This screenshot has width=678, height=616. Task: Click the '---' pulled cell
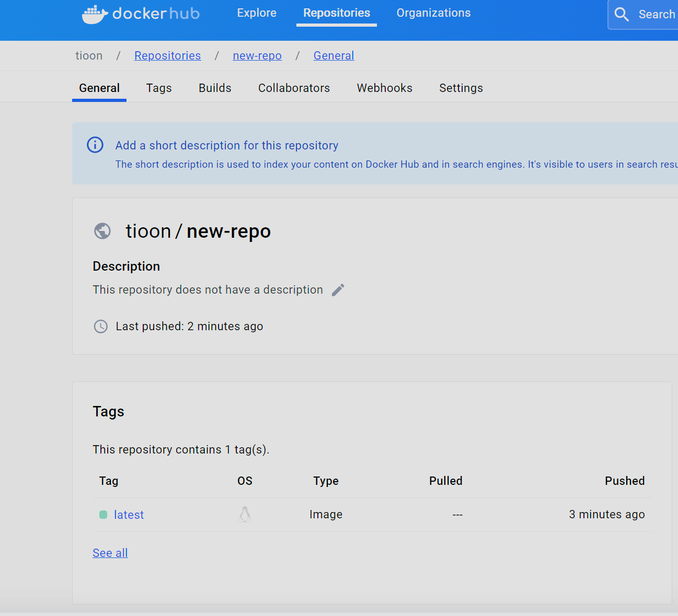point(457,515)
